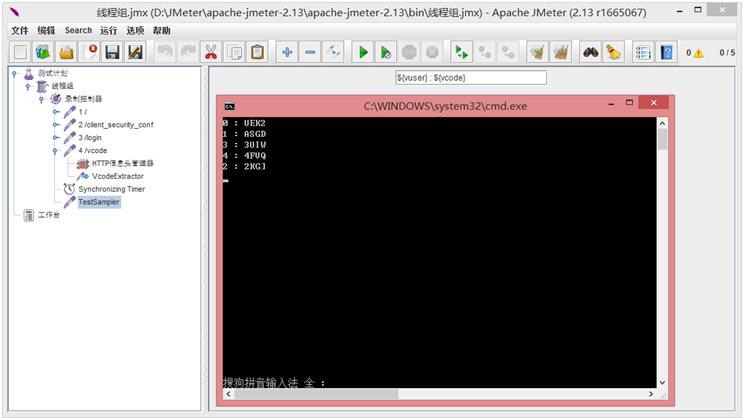Expand the 3 /login node
This screenshot has height=420, width=744.
[x=55, y=138]
